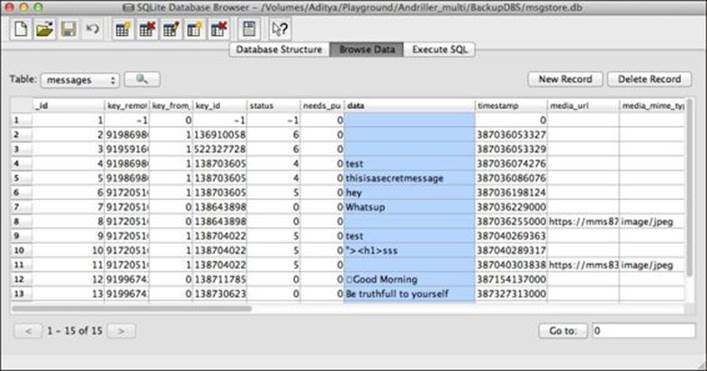Click the Go to button
Viewport: 707px width, 371px height.
click(563, 331)
